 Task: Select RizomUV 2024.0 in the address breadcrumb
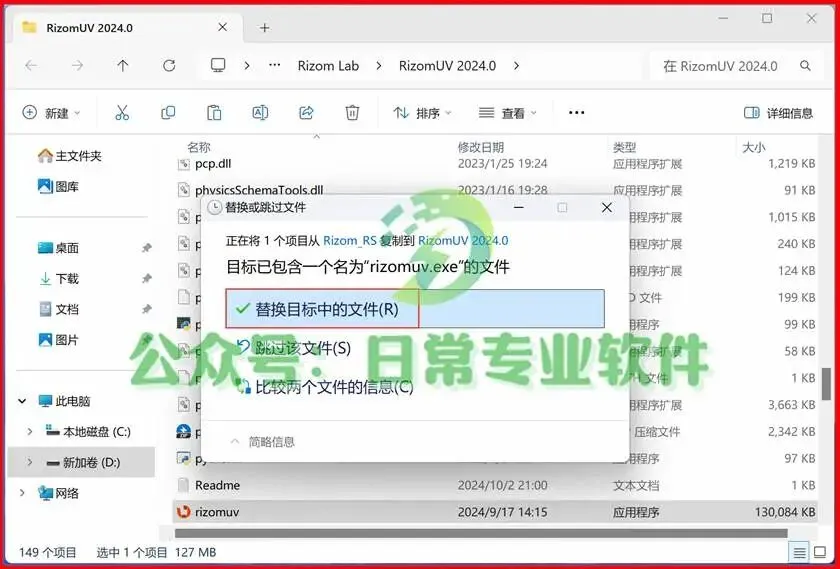[447, 66]
